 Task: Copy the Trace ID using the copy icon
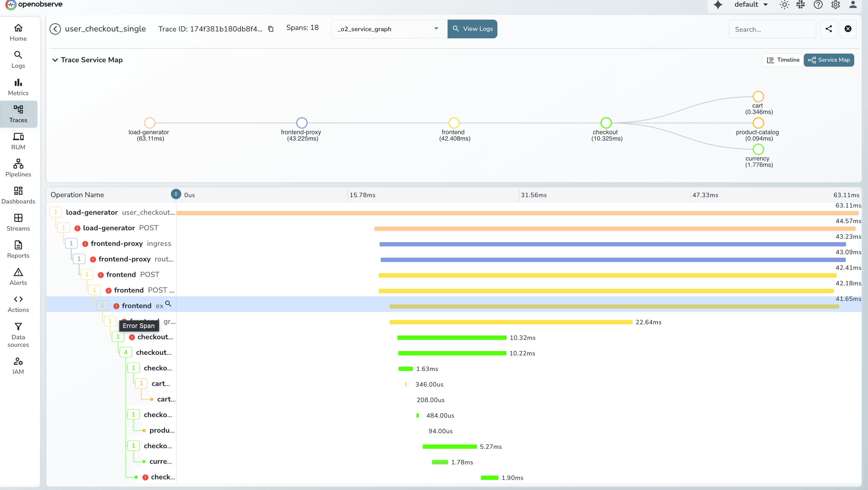coord(271,29)
